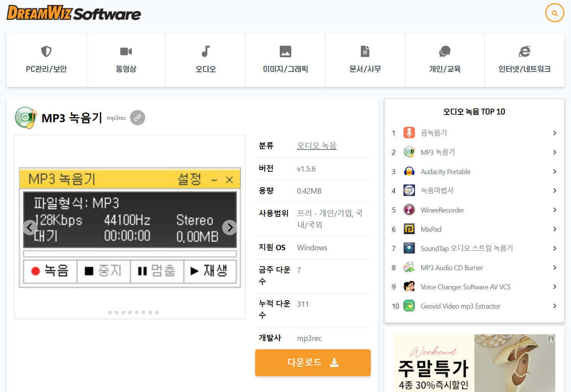Expand 곰녹음기 row chevron
571x392 pixels.
click(554, 133)
